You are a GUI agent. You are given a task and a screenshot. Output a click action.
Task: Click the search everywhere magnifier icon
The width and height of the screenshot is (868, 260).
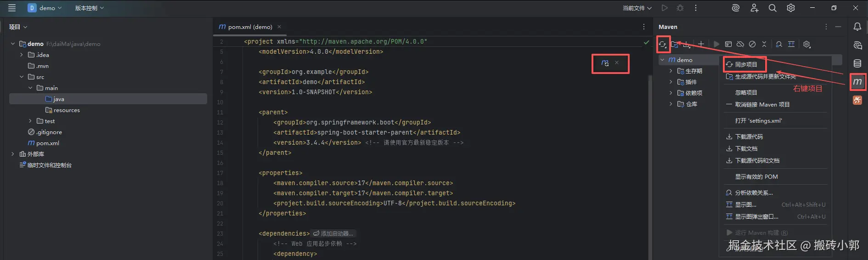[x=772, y=8]
